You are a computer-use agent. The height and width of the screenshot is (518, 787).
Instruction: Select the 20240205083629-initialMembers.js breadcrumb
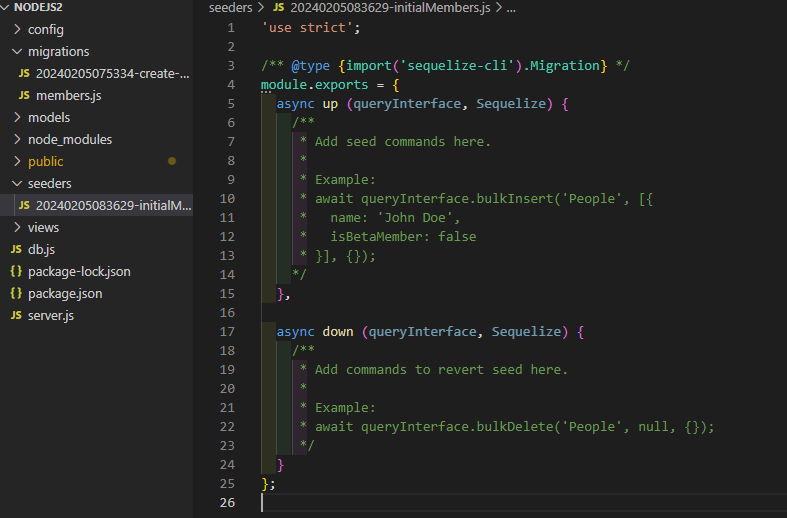[x=390, y=8]
